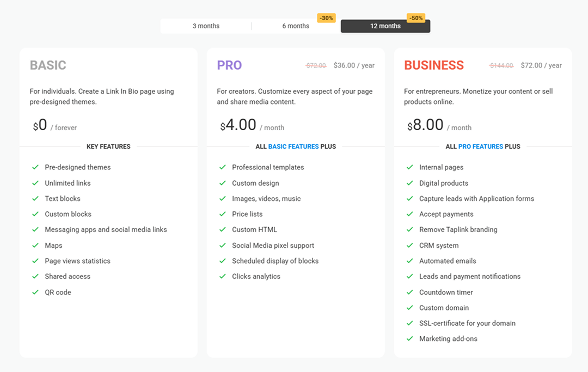Viewport: 588px width, 372px height.
Task: Click the checkmark next to Custom domain
Action: point(410,308)
